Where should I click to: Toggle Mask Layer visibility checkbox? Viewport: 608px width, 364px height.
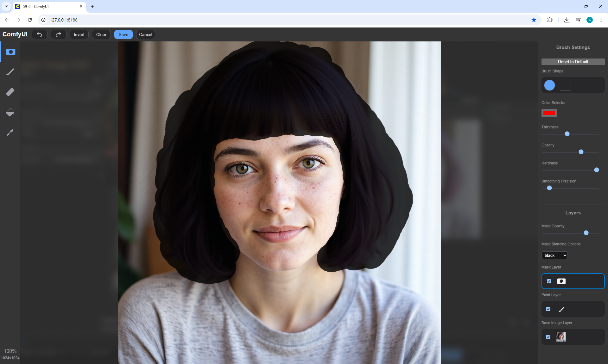click(549, 281)
